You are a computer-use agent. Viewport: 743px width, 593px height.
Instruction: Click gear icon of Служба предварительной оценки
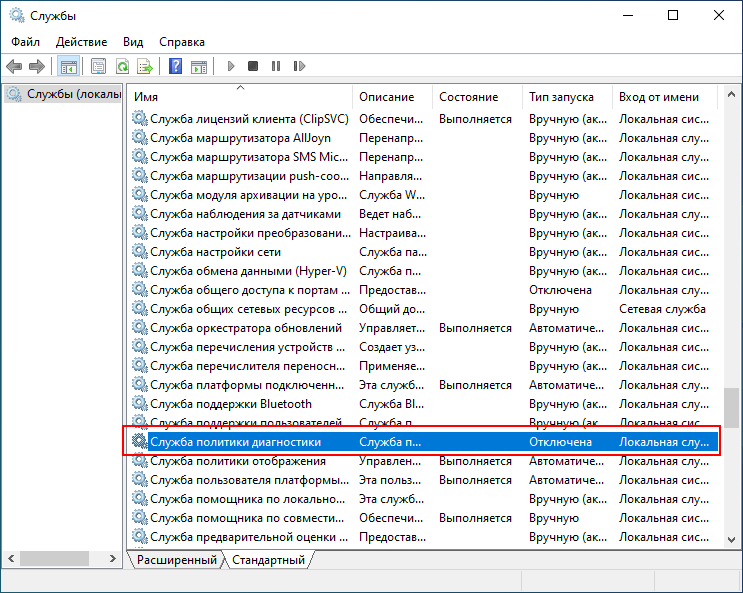tap(140, 537)
